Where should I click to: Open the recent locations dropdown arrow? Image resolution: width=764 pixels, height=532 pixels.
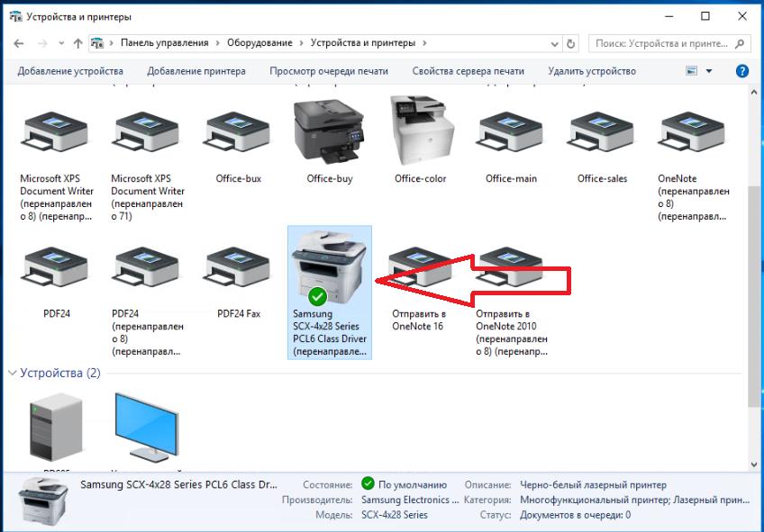coord(61,43)
